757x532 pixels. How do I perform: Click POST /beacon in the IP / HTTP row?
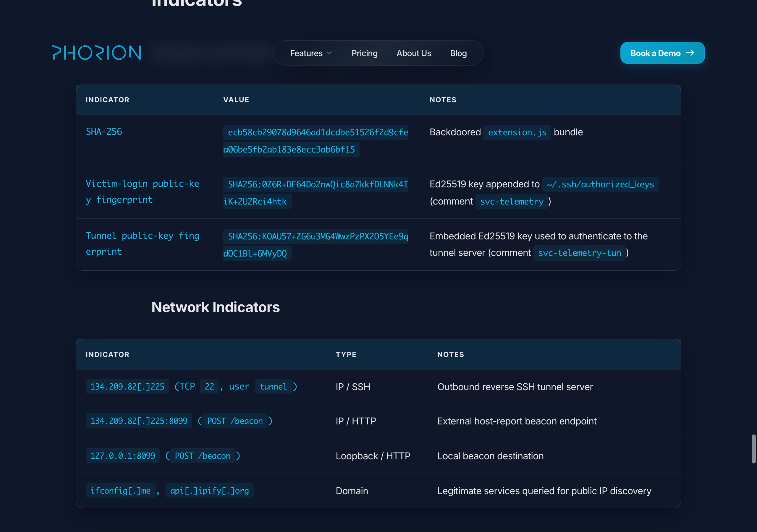tap(235, 421)
